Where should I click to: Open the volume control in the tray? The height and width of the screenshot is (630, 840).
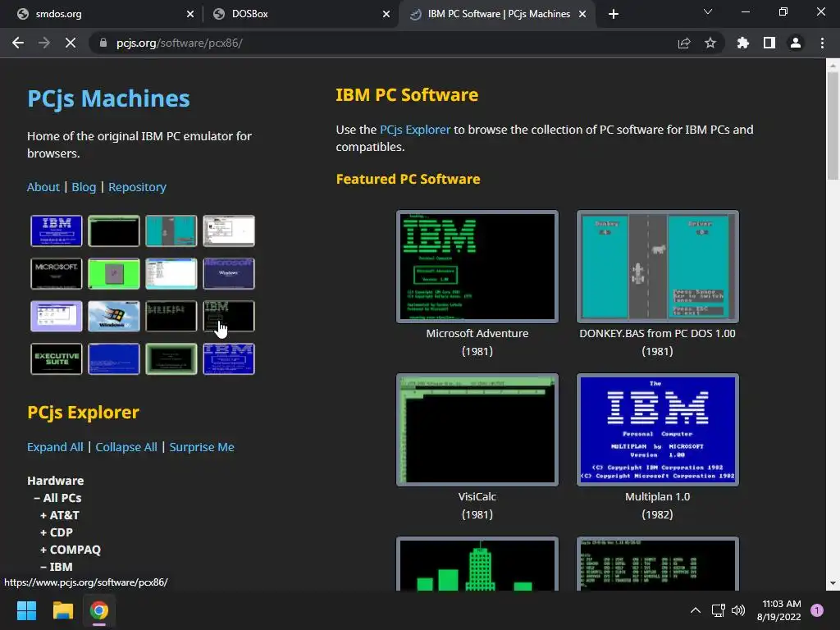pos(738,610)
